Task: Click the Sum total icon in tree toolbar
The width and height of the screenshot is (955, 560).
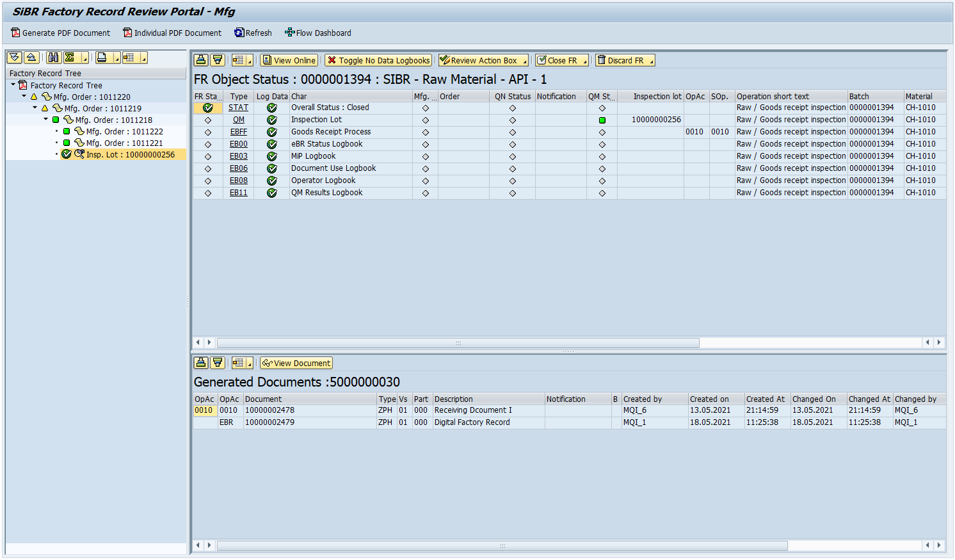Action: [70, 58]
